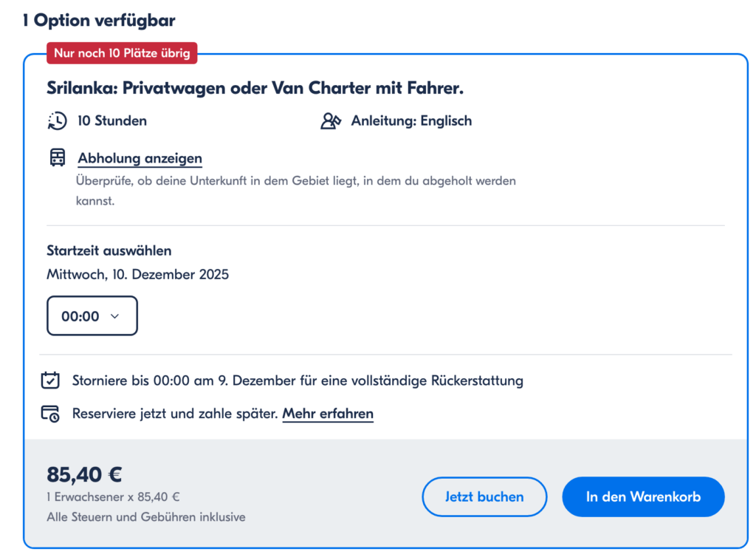Image resolution: width=756 pixels, height=560 pixels.
Task: Select the tour title Srilanka Privatwagen oder Van Charter
Action: tap(255, 87)
